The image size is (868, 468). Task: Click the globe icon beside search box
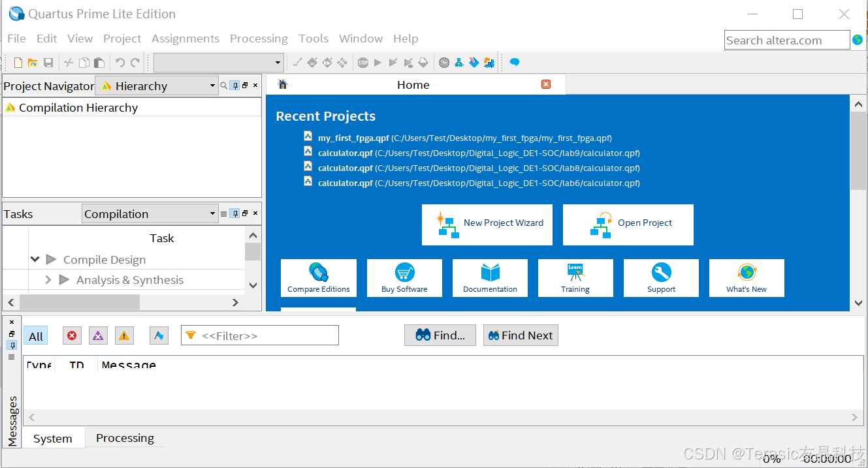[x=858, y=40]
